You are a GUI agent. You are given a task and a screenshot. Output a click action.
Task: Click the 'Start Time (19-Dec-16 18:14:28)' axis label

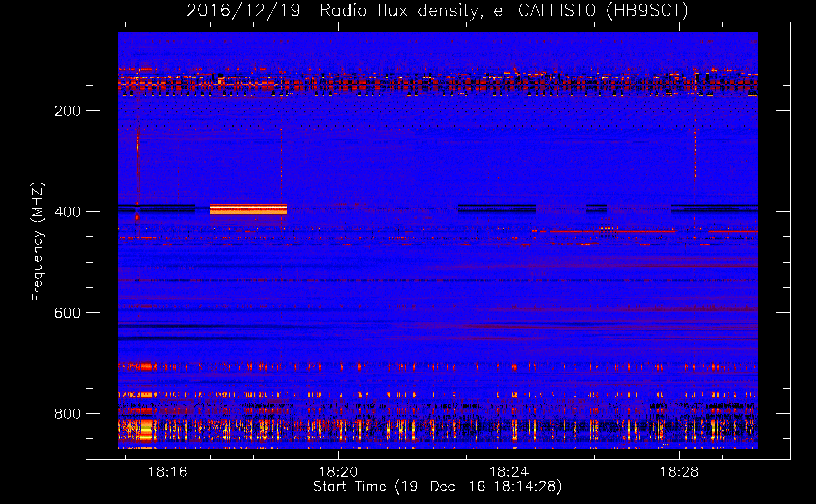coord(437,486)
